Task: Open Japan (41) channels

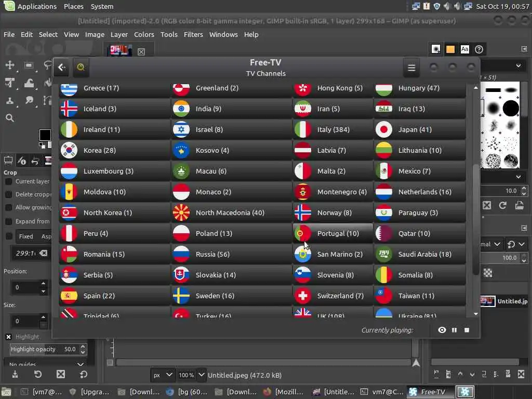Action: click(420, 129)
